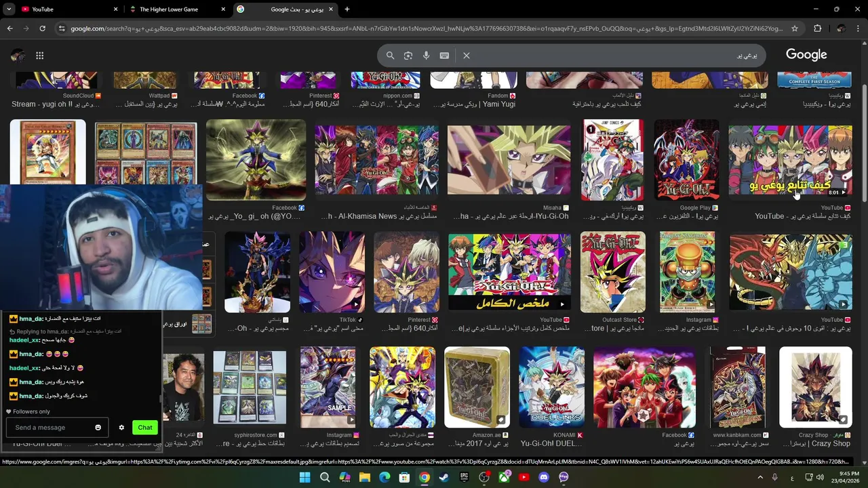Open Chrome extensions puzzle icon

pos(817,28)
